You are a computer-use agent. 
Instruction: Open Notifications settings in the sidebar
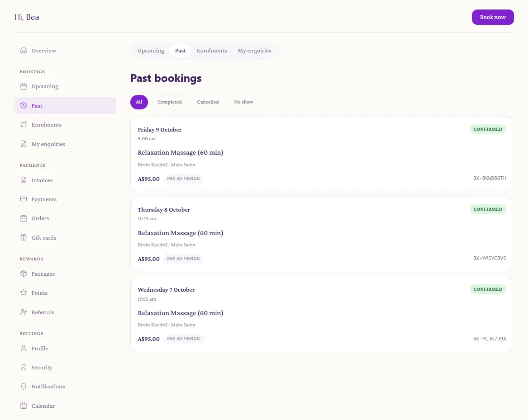[x=65, y=386]
